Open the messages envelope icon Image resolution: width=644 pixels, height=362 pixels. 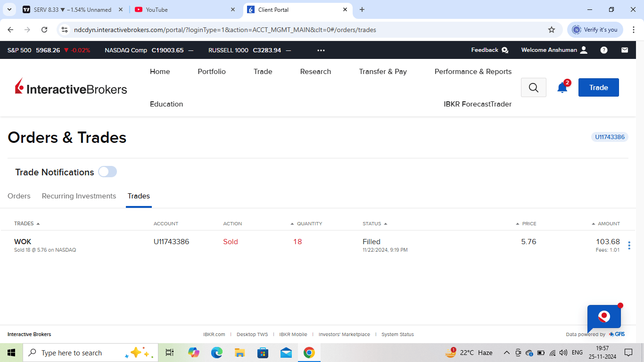click(625, 50)
